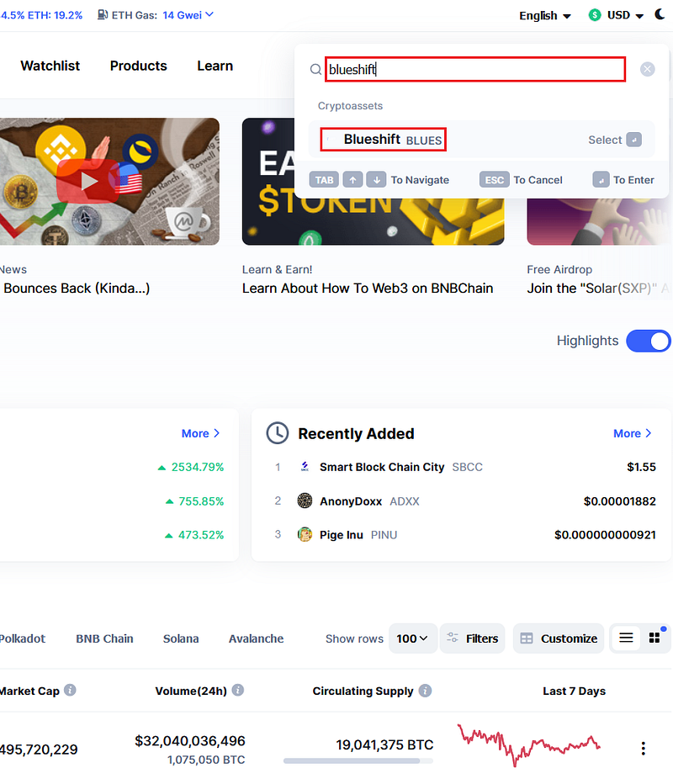Click the Customize button

click(559, 638)
